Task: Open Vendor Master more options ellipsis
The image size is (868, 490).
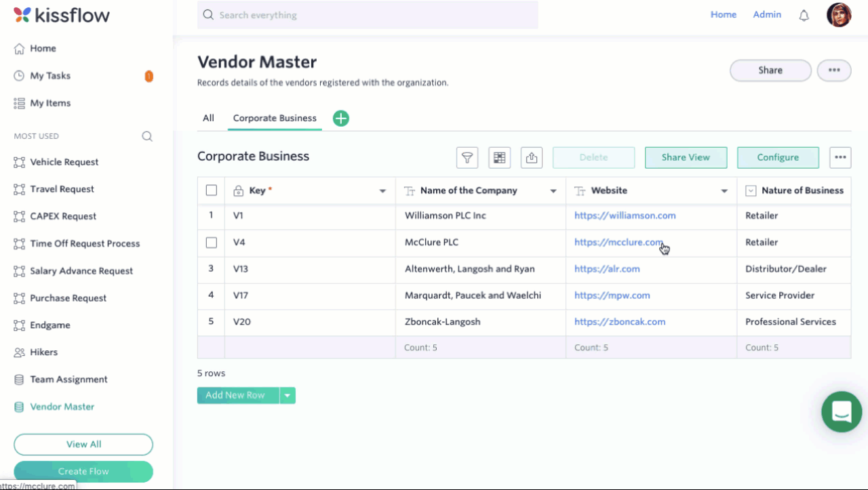Action: click(834, 70)
